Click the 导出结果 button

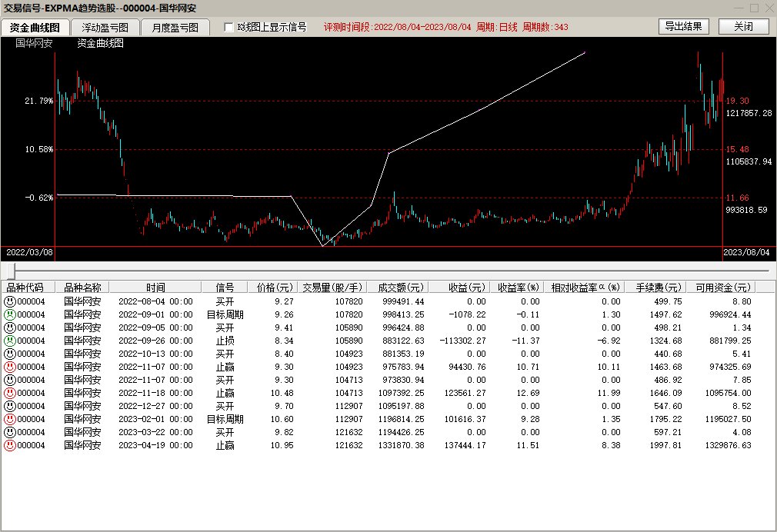coord(683,26)
